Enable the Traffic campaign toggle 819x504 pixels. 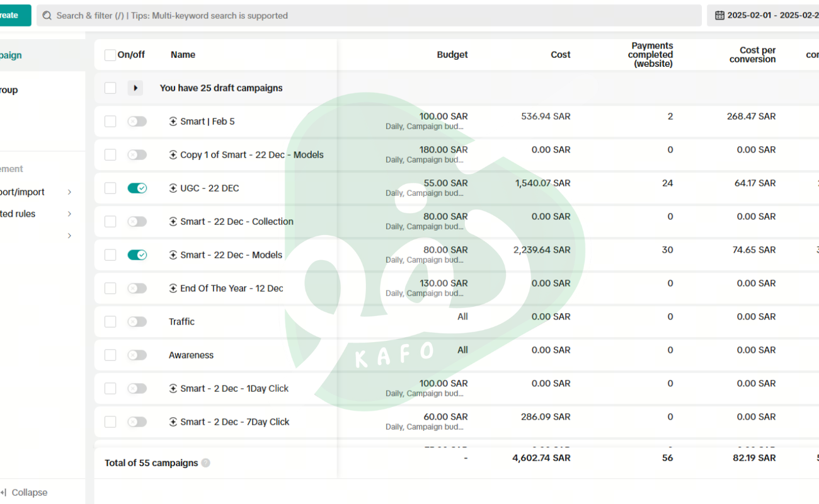point(137,322)
